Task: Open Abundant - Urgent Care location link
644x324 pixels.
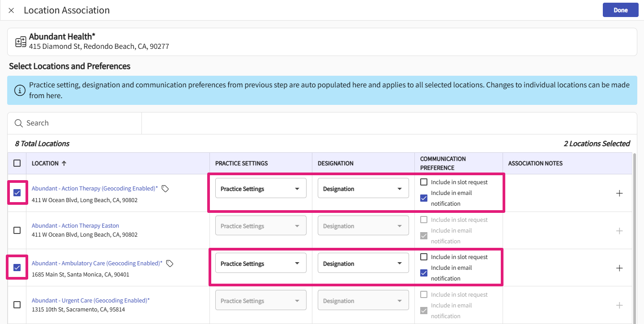Action: 90,300
